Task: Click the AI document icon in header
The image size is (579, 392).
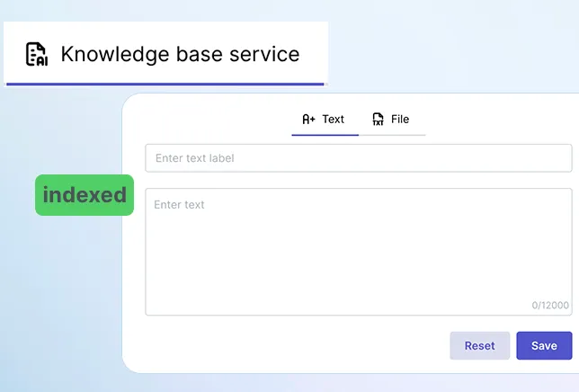Action: pyautogui.click(x=36, y=54)
